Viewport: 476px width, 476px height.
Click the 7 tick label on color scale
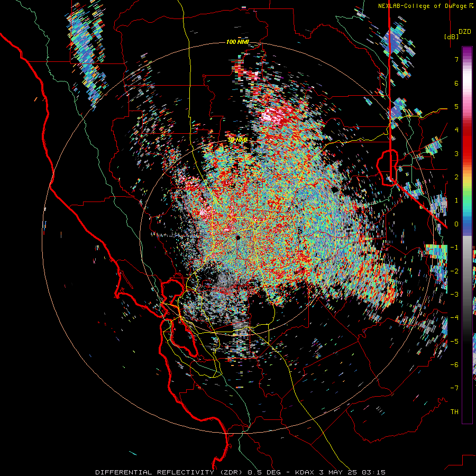(456, 59)
